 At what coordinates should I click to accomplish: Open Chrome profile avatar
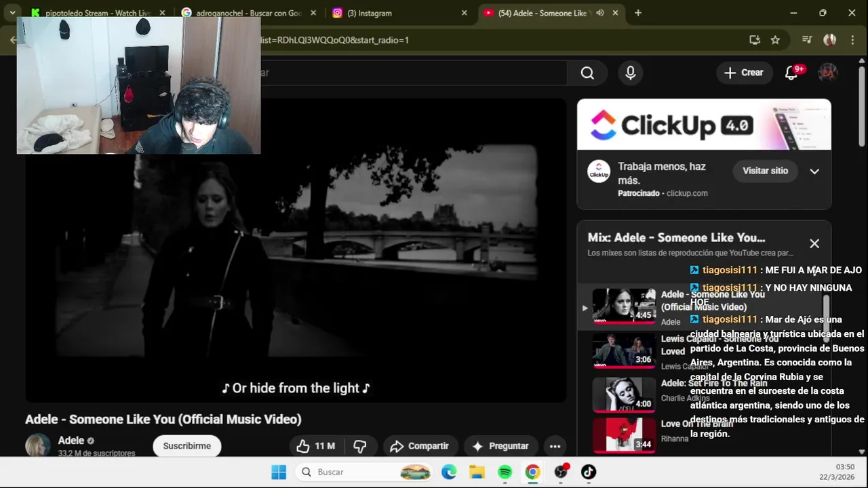tap(829, 40)
